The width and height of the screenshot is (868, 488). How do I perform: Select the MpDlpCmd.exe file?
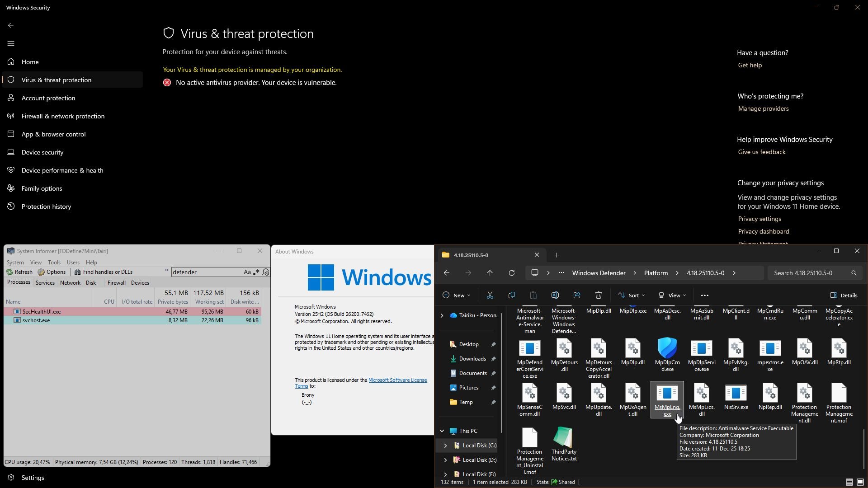[x=667, y=356]
